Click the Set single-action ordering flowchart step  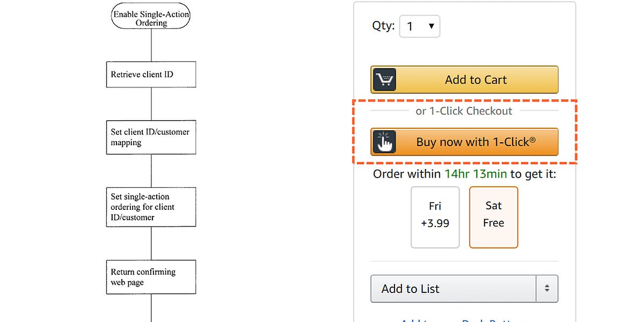click(x=151, y=207)
